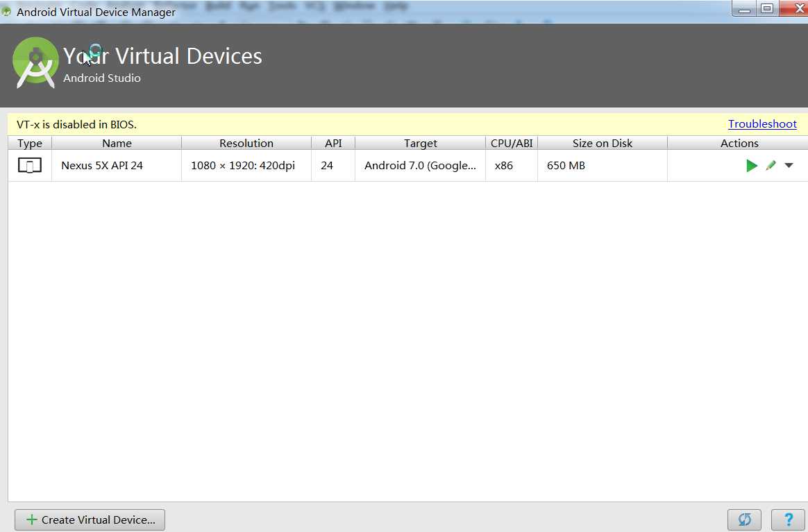Maximize the Android Virtual Device Manager window
The height and width of the screenshot is (532, 808).
[x=767, y=9]
